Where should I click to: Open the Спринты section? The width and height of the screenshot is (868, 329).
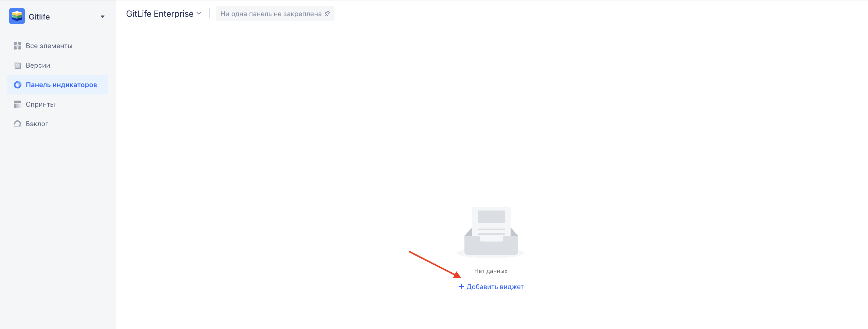point(58,104)
